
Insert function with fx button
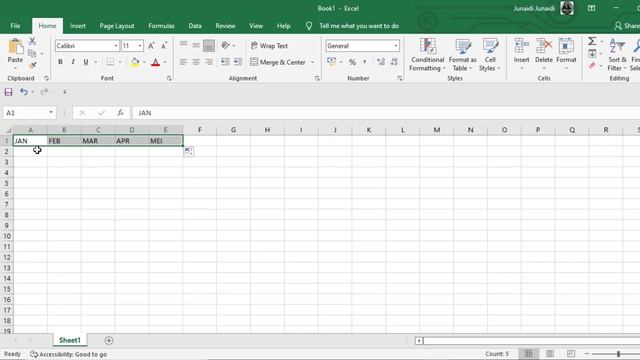click(x=120, y=113)
